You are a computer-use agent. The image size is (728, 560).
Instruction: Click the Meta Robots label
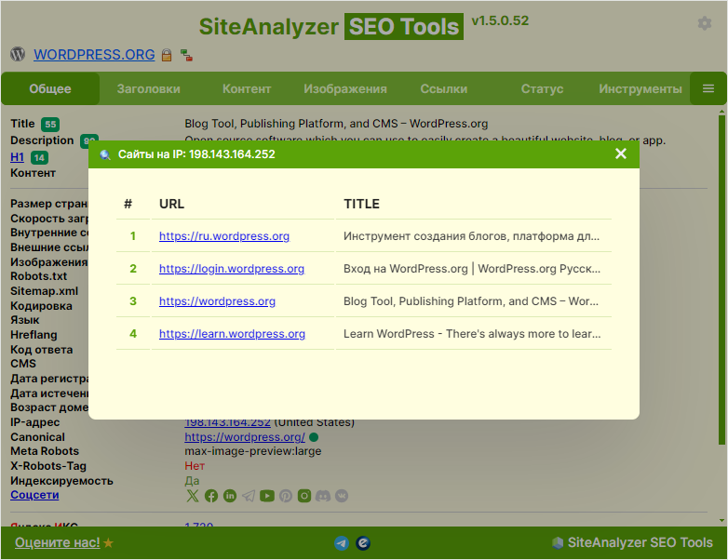click(45, 451)
